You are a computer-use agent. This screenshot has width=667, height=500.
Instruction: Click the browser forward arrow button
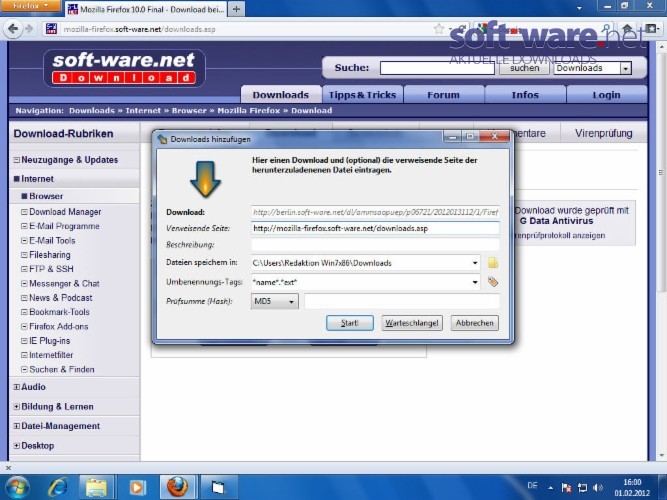[29, 29]
